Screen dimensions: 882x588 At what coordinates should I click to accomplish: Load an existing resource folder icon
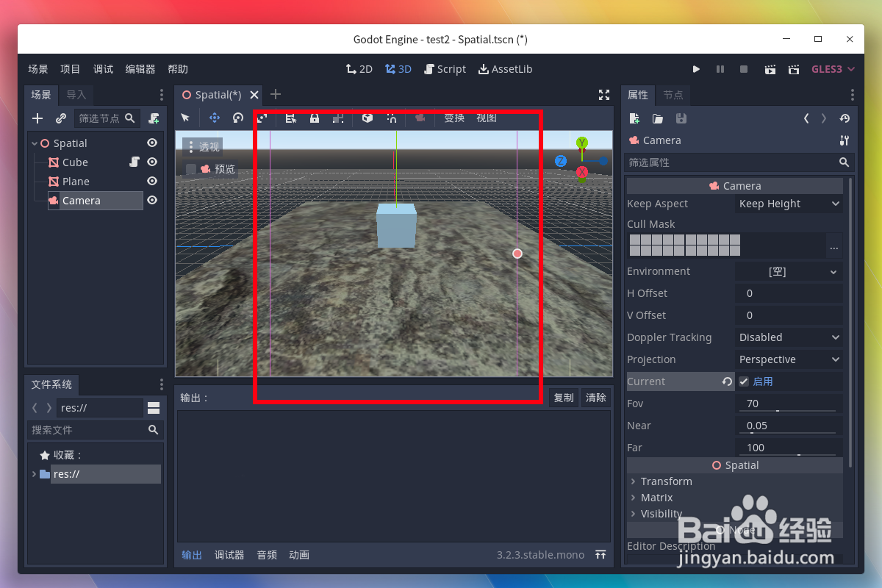[x=658, y=118]
